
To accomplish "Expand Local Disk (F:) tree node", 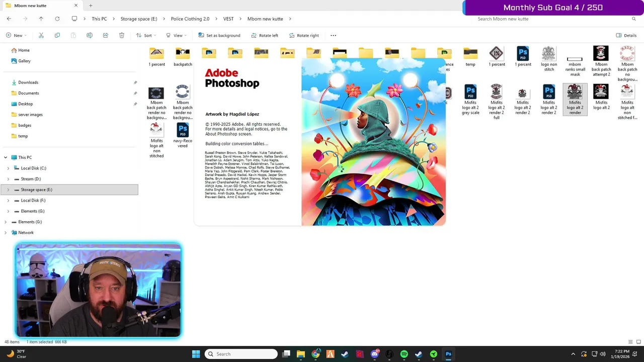I will [8, 201].
